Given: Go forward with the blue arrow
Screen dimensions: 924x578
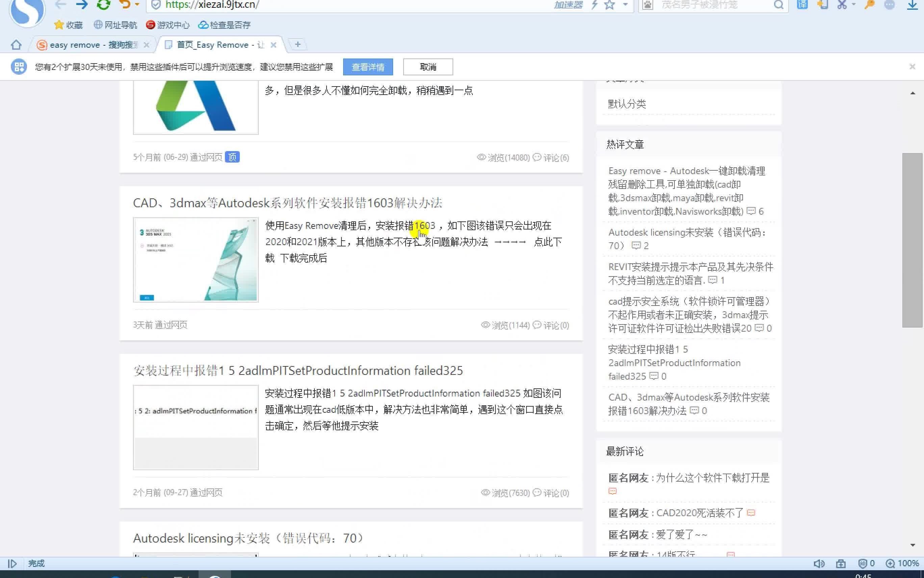Looking at the screenshot, I should click(x=81, y=5).
